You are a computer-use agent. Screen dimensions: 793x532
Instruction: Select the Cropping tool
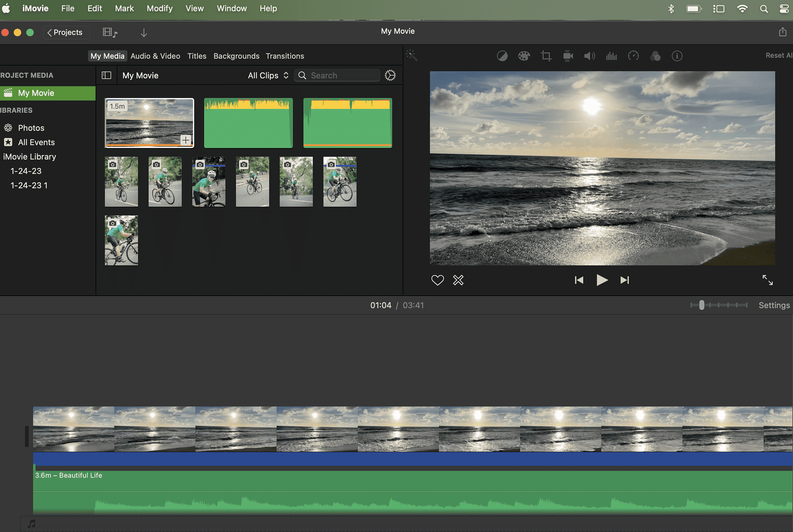pos(546,56)
